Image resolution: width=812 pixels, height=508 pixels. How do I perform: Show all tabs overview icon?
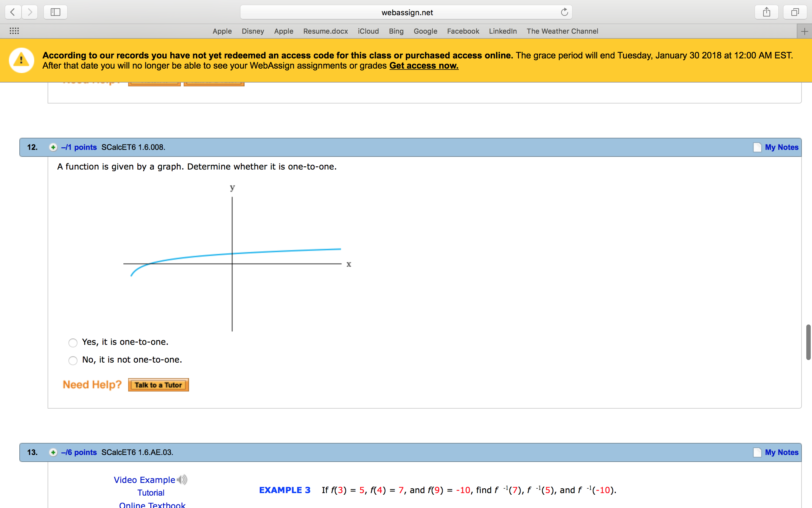tap(795, 12)
